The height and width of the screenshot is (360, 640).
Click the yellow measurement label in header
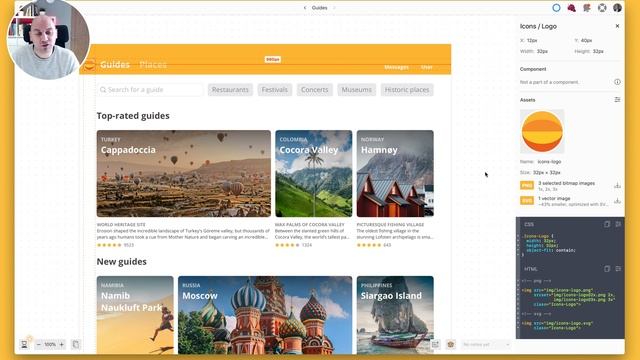pos(273,59)
